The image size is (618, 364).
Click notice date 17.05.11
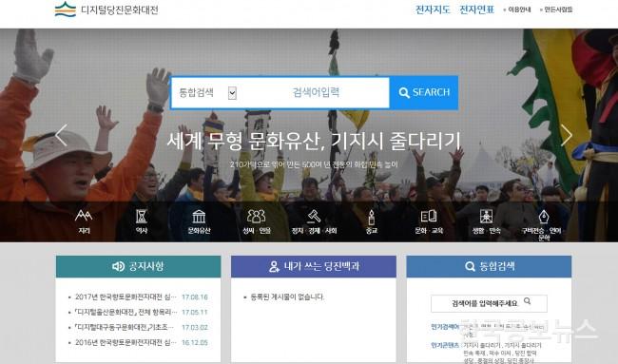[x=195, y=313]
